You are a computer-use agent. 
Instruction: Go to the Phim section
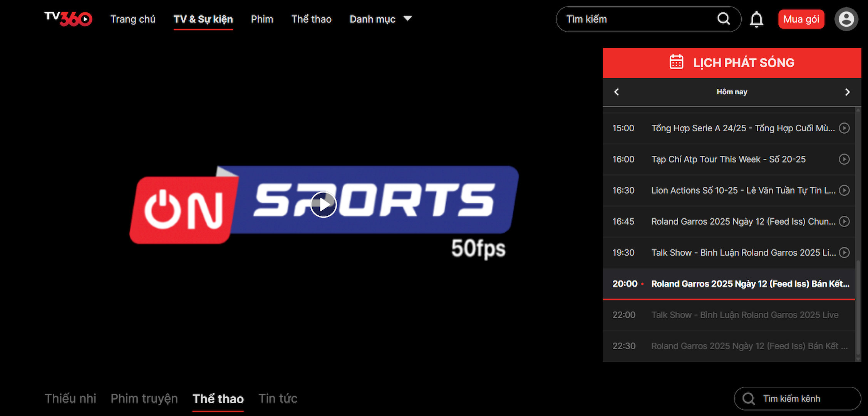(x=262, y=19)
